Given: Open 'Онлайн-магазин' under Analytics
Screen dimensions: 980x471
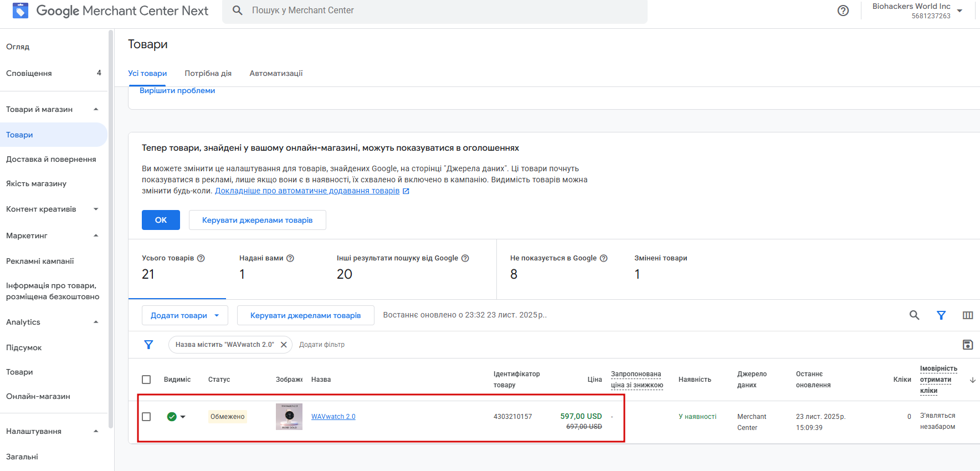Looking at the screenshot, I should [x=38, y=396].
